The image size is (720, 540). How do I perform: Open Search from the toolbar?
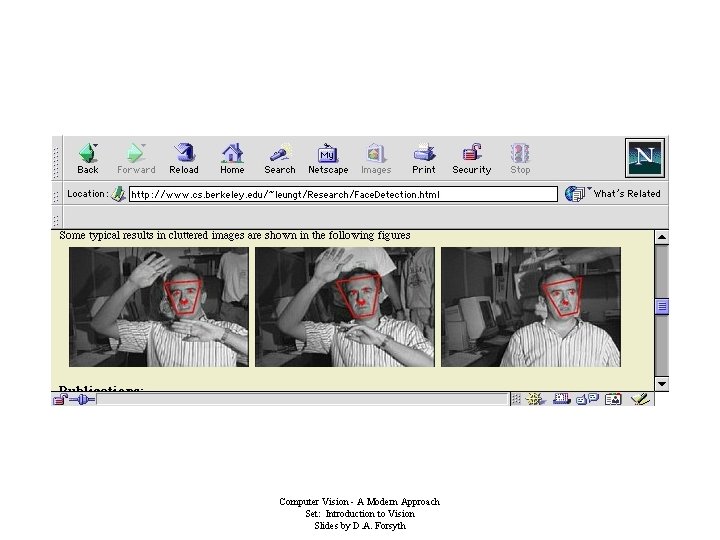pyautogui.click(x=280, y=158)
